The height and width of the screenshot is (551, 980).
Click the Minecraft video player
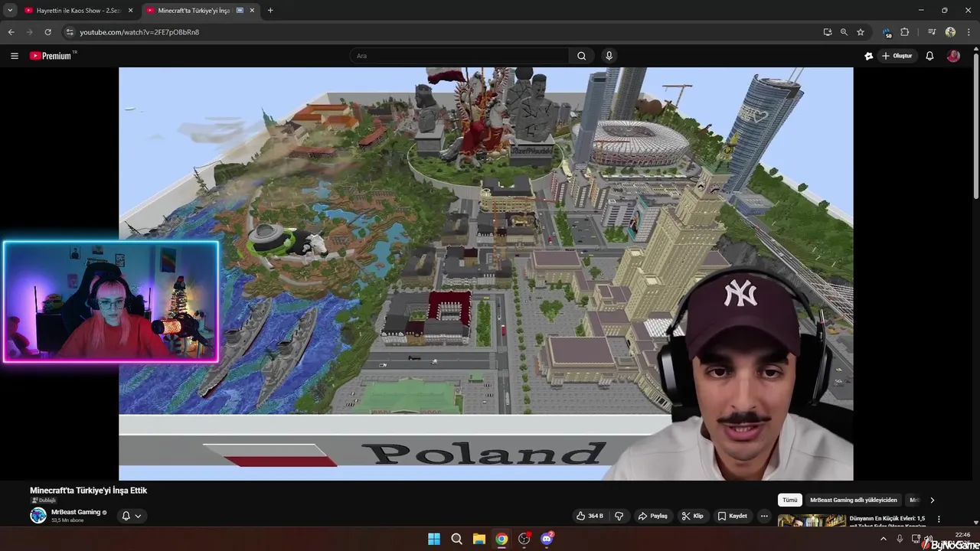[x=485, y=274]
